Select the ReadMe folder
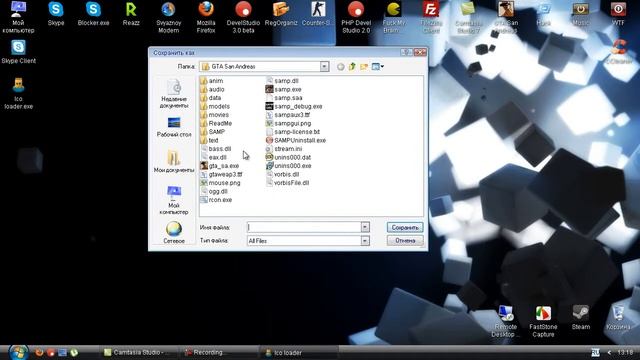This screenshot has height=360, width=640. pos(216,123)
